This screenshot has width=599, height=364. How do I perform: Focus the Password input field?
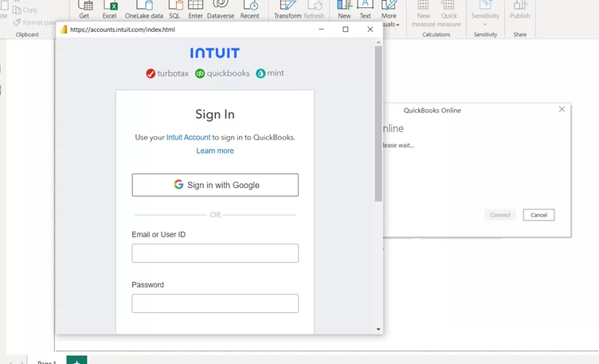[215, 303]
